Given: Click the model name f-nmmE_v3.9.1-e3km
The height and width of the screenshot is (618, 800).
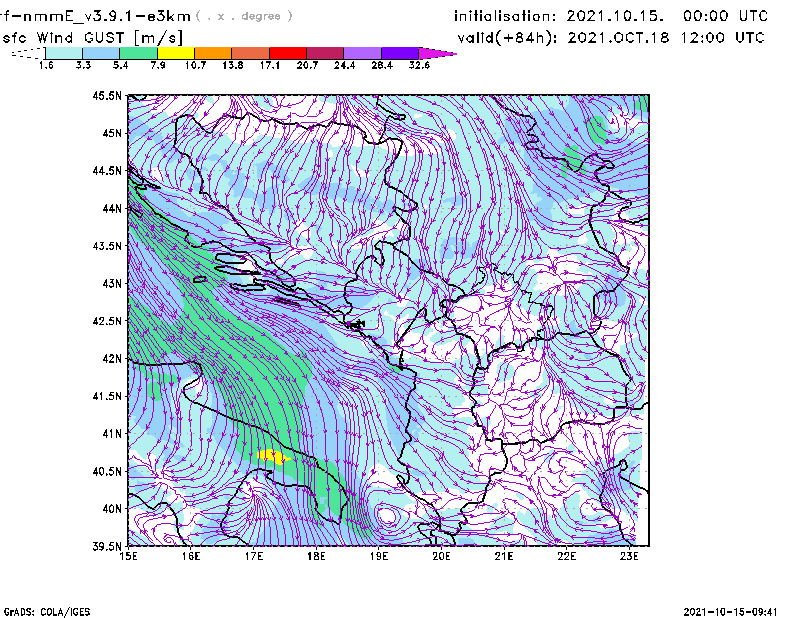Looking at the screenshot, I should point(95,16).
